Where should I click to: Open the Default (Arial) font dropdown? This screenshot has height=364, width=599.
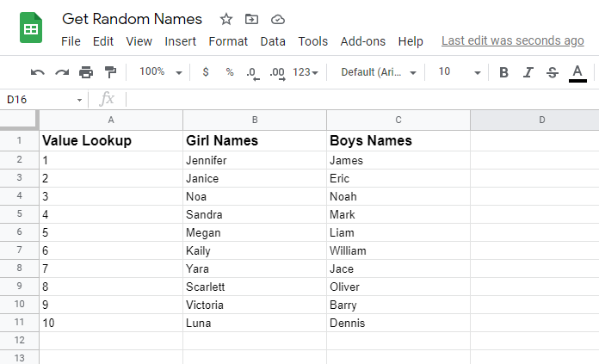(x=379, y=72)
